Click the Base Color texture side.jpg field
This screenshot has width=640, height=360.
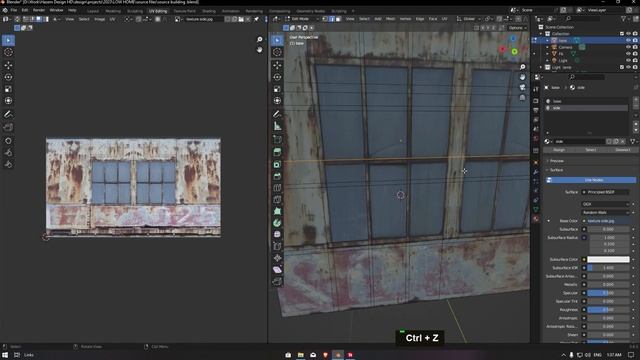[x=605, y=221]
